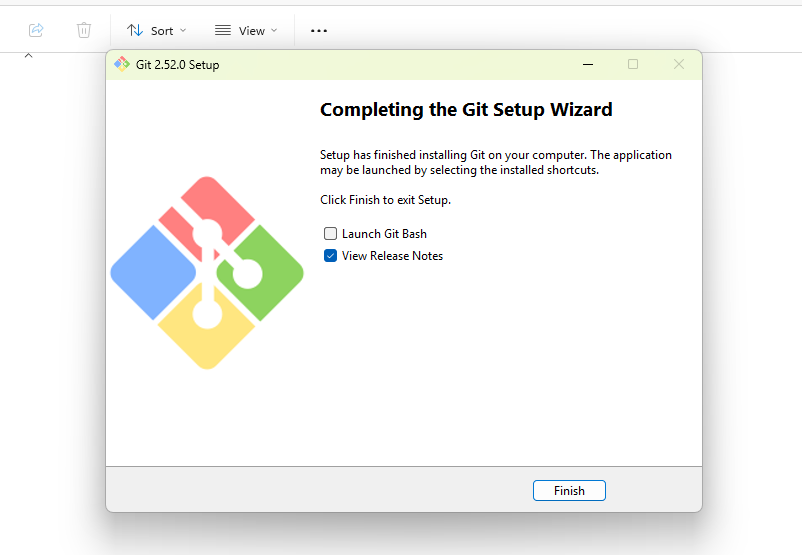The width and height of the screenshot is (802, 555).
Task: Click the Git icon in the title bar
Action: click(122, 64)
